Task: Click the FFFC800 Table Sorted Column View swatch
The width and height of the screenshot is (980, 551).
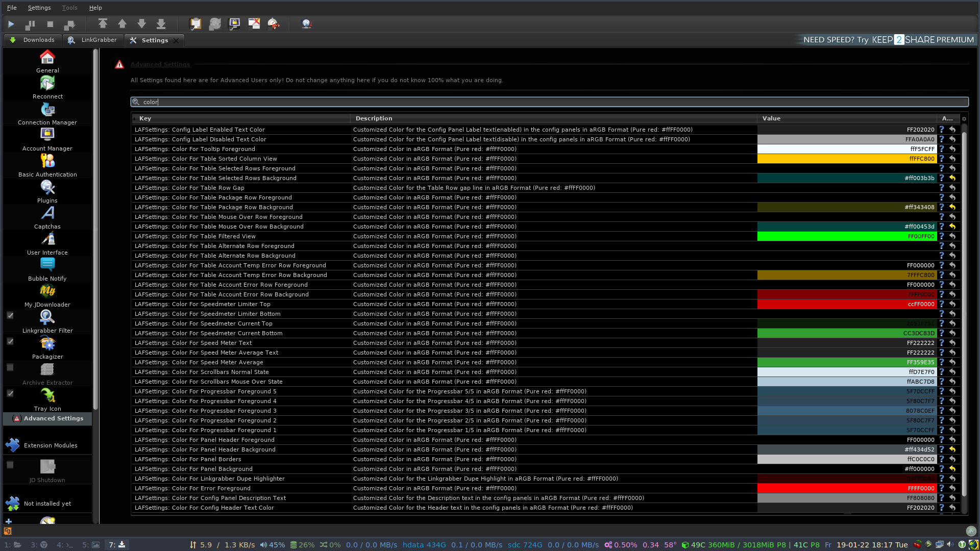Action: pos(847,159)
